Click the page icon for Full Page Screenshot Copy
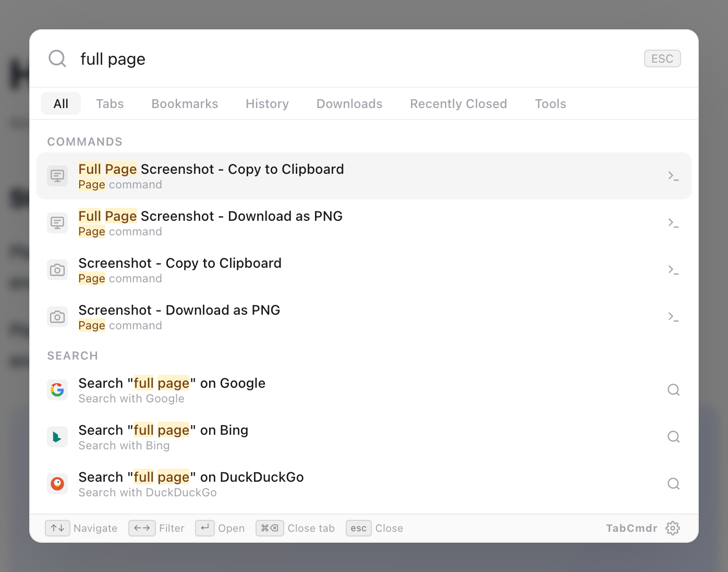728x572 pixels. click(x=57, y=176)
